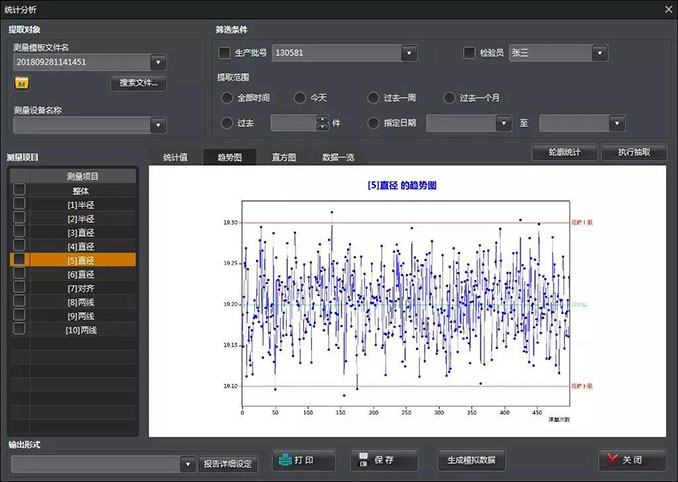Open the 输出形式 dropdown at bottom
The image size is (678, 482).
(x=188, y=464)
